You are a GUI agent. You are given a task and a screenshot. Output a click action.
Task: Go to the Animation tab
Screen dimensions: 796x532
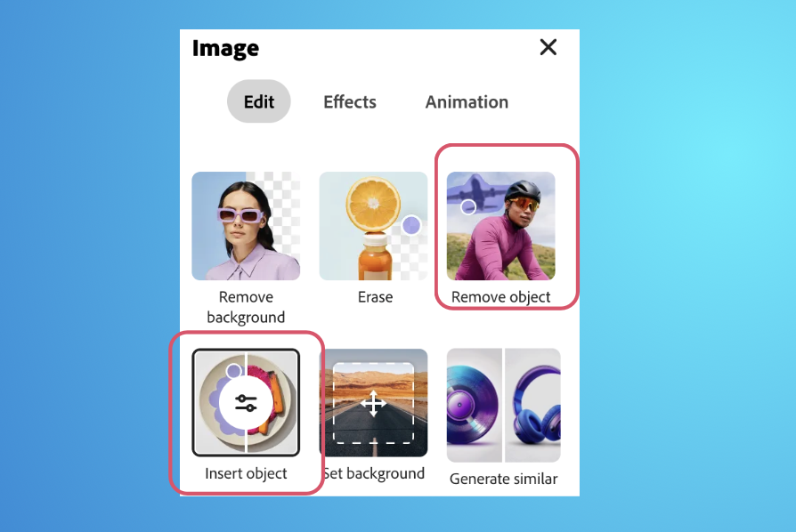(467, 101)
